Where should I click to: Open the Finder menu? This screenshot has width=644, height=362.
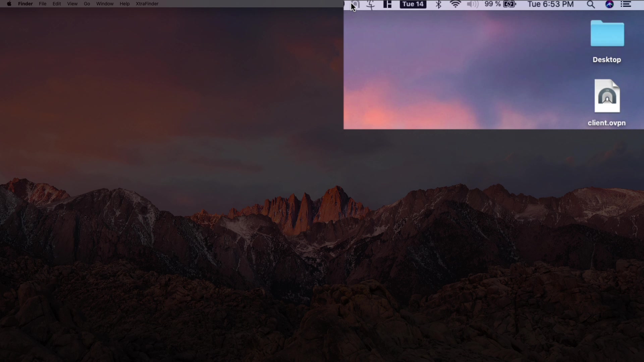click(25, 4)
